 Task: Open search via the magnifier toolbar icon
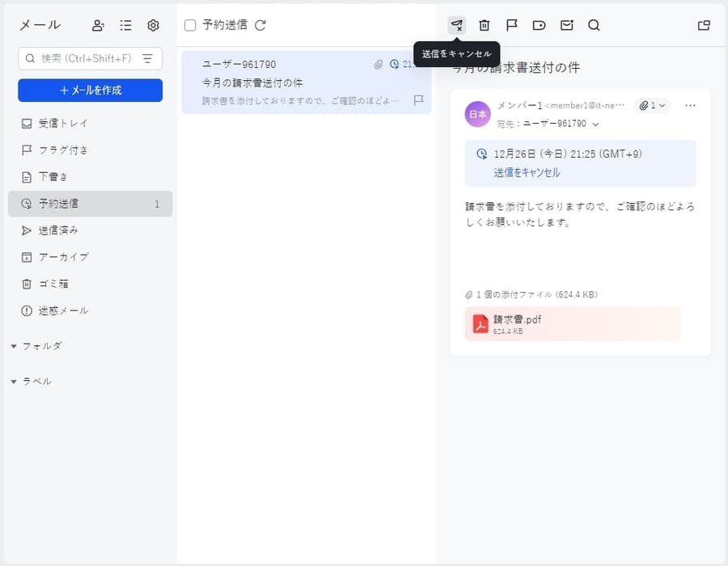point(594,25)
